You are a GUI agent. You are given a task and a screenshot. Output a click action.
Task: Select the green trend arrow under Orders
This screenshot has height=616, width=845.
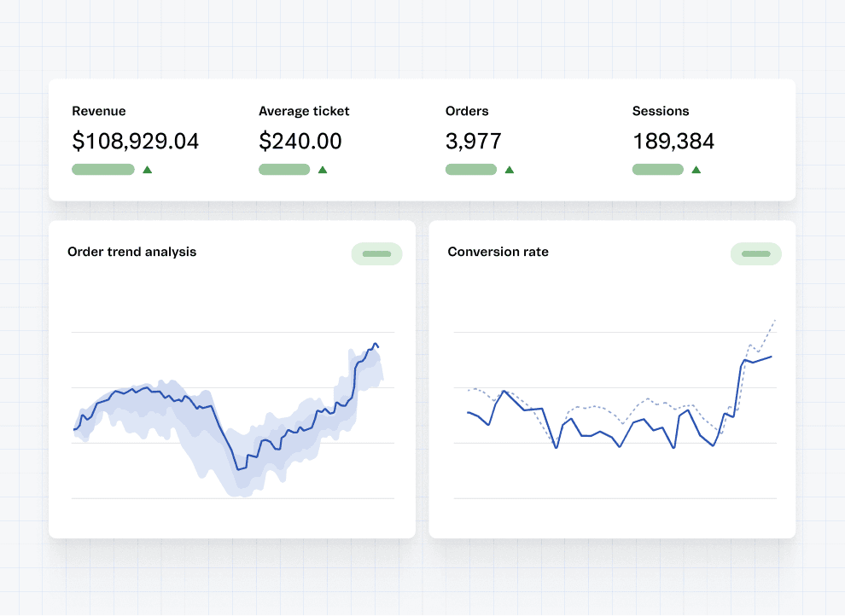510,170
